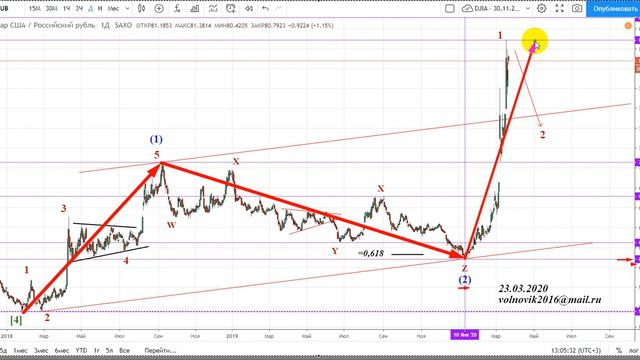Click the Z wave label
640x360 pixels.
[x=464, y=269]
